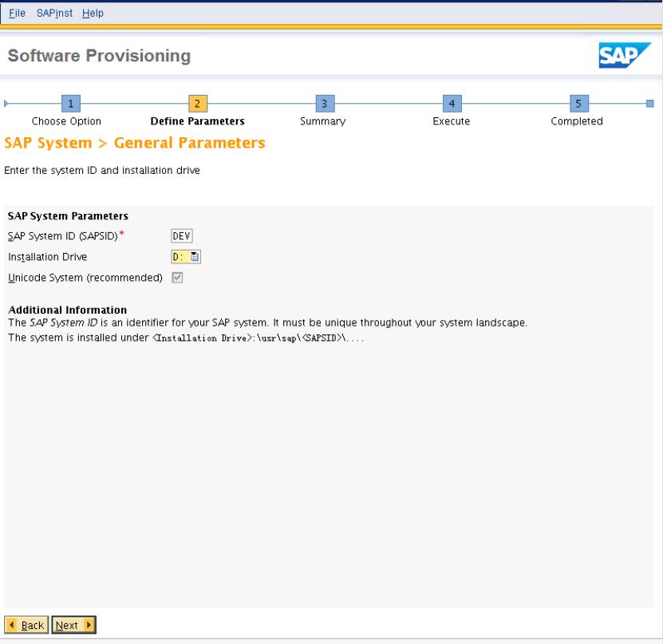The height and width of the screenshot is (644, 663).
Task: Click the SAP System ID input field
Action: (182, 236)
